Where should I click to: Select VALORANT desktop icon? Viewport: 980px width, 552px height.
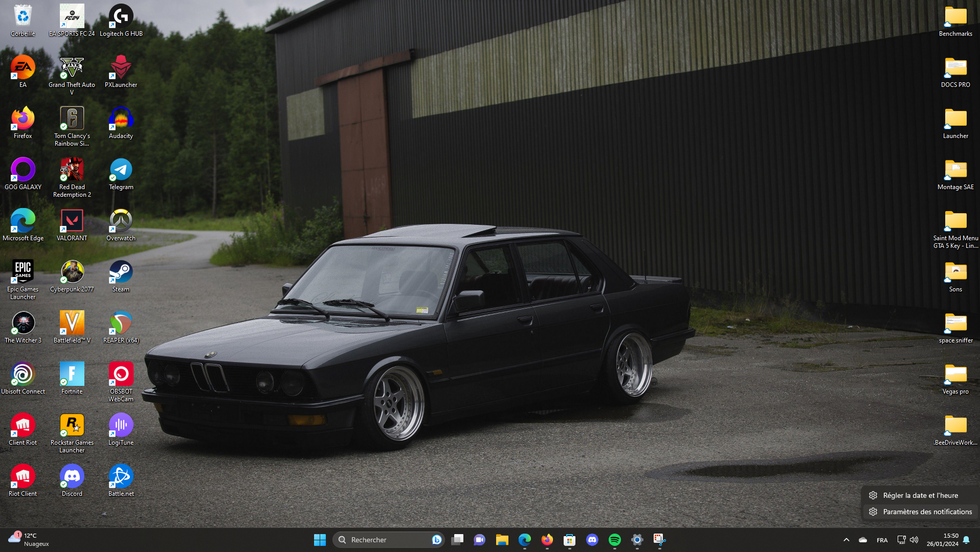pos(72,225)
